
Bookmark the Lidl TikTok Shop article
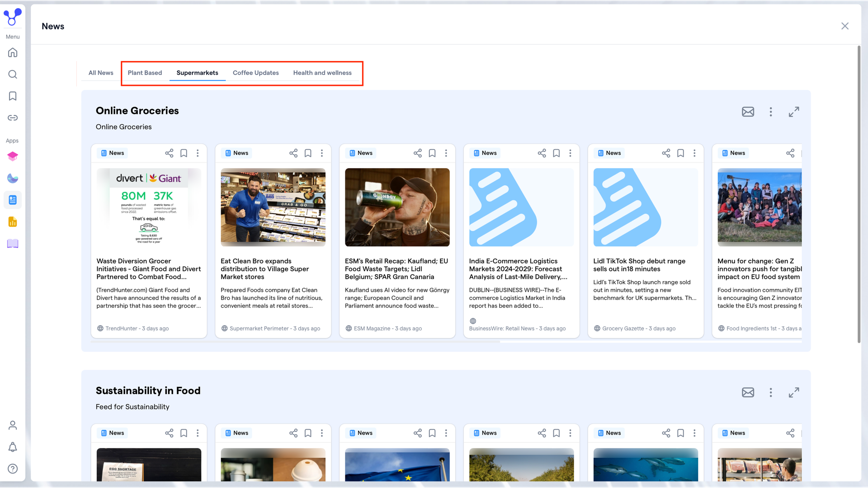(680, 153)
